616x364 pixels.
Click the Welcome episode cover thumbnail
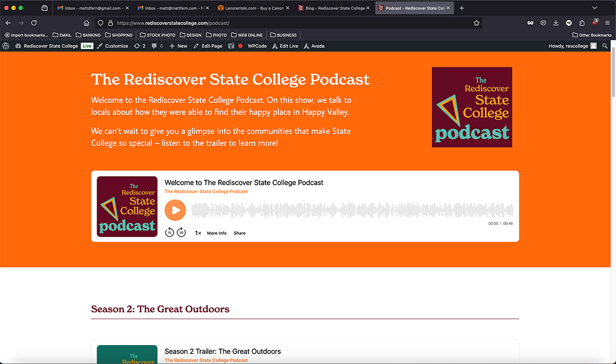[x=127, y=207]
